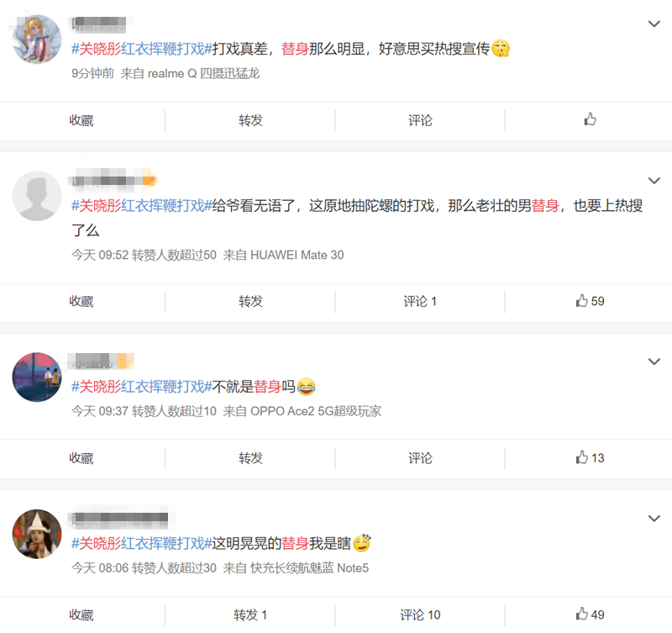
Task: Open the fairy cartoon avatar profile
Action: click(37, 39)
